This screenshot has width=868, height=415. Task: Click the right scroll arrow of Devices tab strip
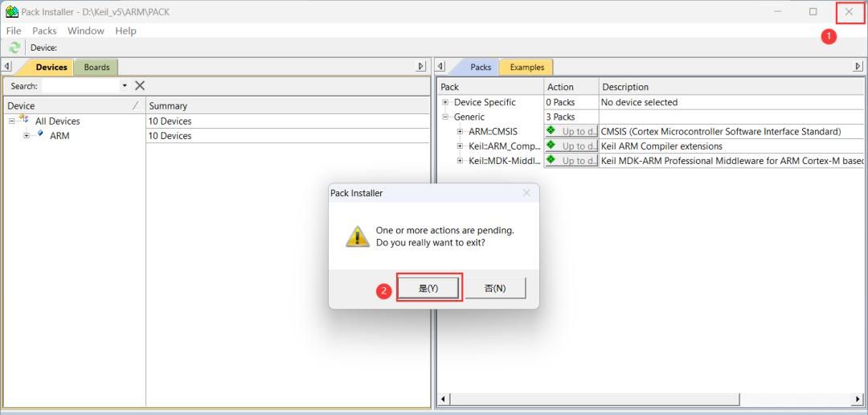(x=420, y=67)
